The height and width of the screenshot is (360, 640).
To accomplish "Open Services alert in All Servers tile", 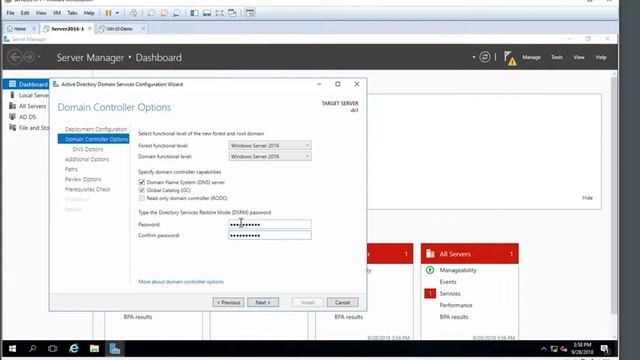I will [x=450, y=293].
